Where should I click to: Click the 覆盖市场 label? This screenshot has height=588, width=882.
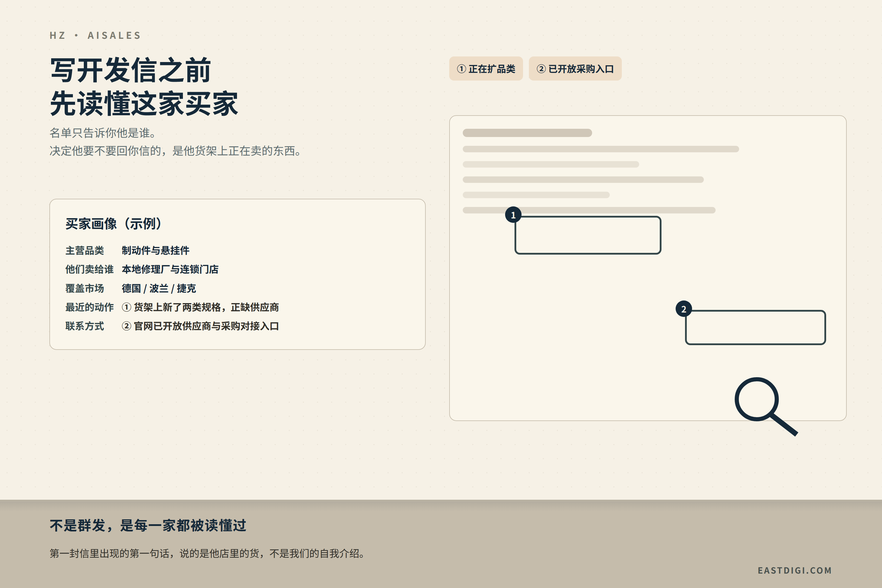click(x=85, y=288)
